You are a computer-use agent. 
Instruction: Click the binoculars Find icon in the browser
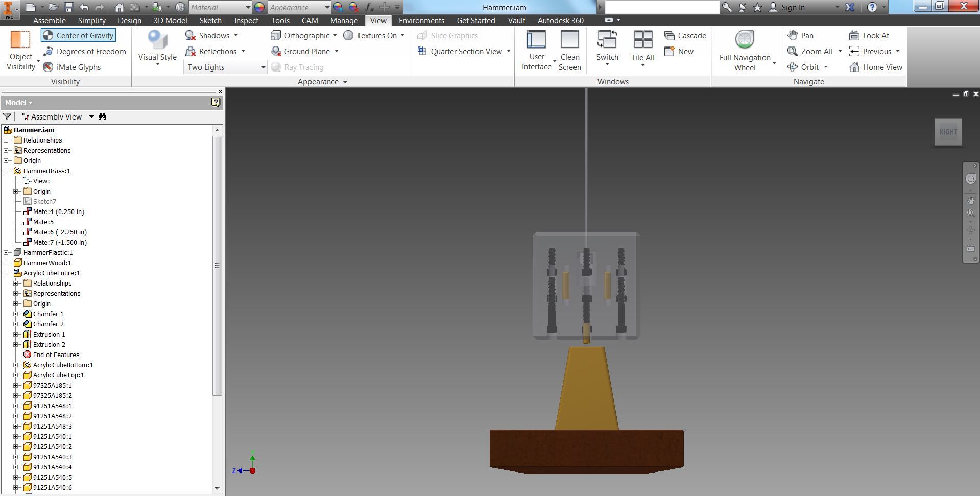[x=102, y=116]
